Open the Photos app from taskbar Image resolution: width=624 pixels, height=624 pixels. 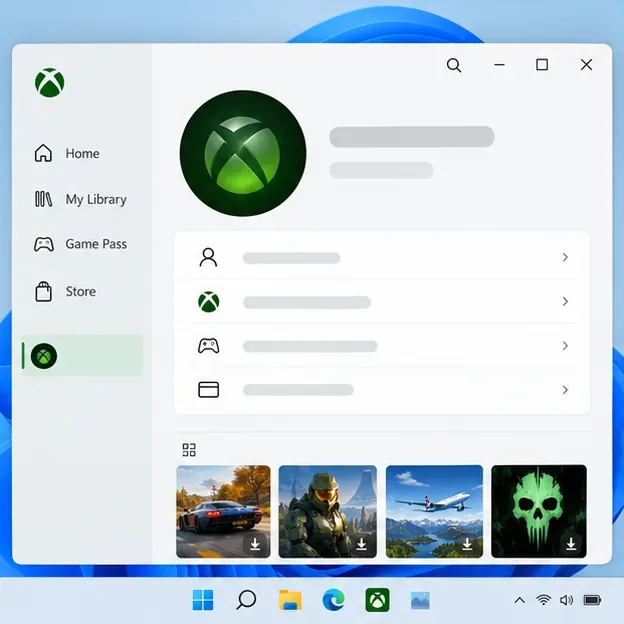click(420, 600)
